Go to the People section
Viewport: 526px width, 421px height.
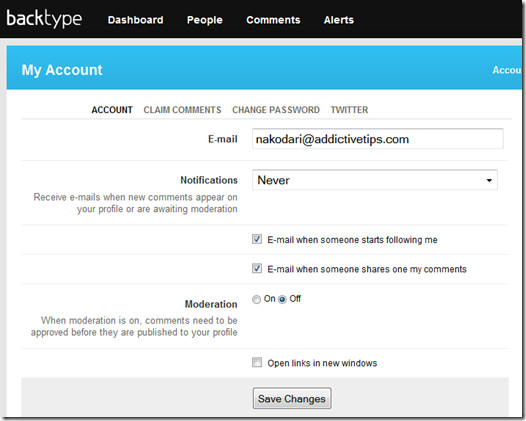click(x=205, y=20)
